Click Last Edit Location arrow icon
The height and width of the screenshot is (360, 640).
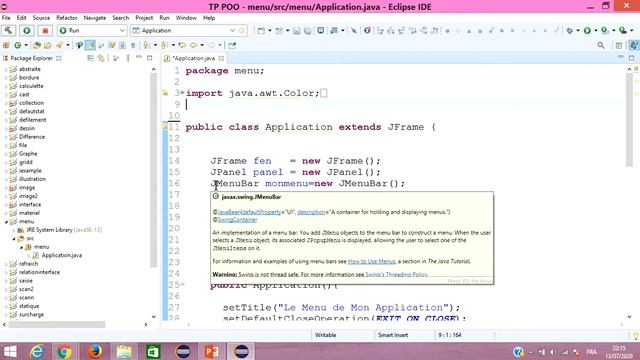[182, 45]
